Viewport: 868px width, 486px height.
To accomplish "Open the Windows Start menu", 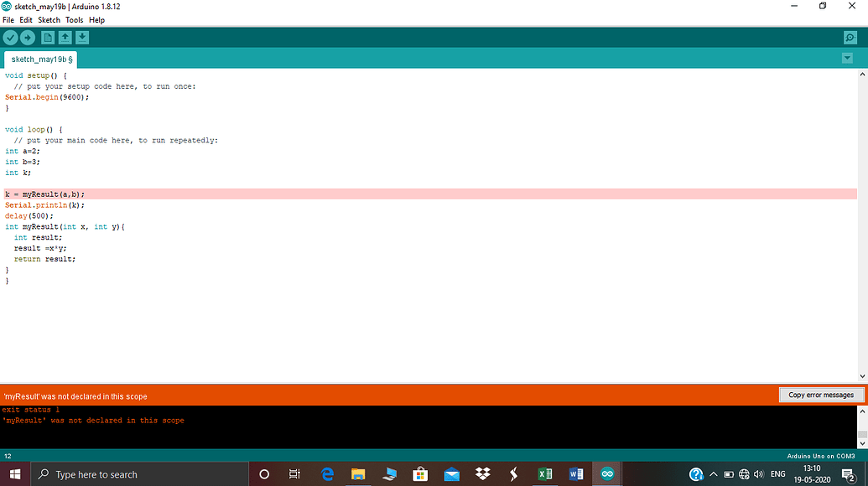I will tap(15, 474).
